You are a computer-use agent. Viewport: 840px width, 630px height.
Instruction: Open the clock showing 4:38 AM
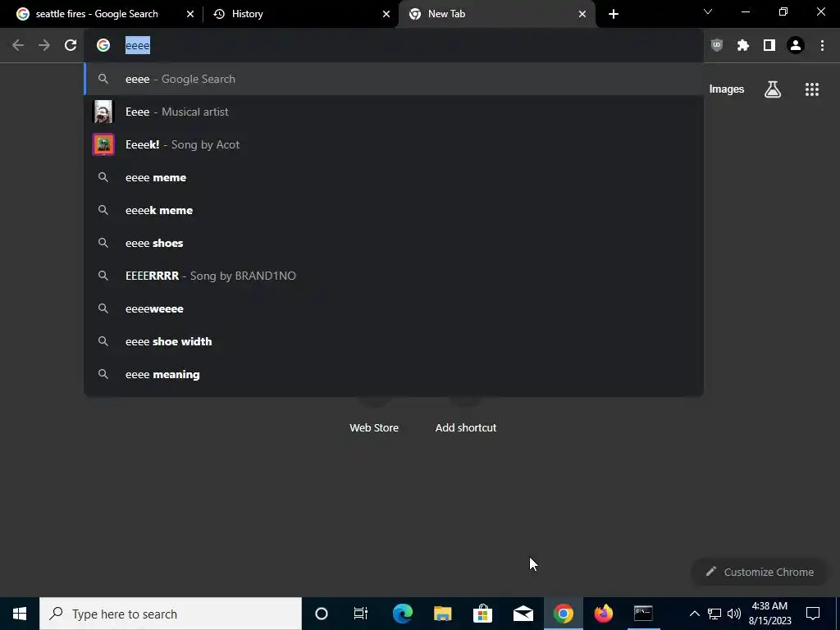pyautogui.click(x=769, y=614)
